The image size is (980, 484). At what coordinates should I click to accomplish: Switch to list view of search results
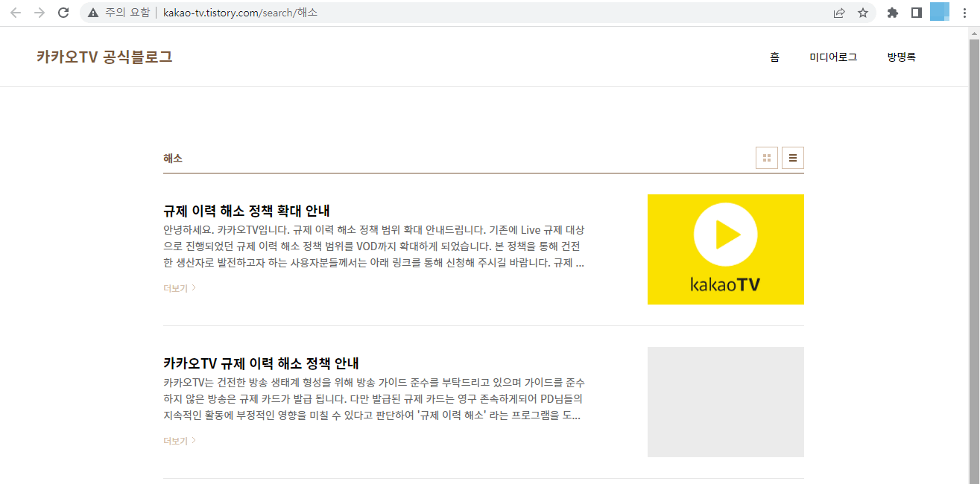tap(792, 158)
